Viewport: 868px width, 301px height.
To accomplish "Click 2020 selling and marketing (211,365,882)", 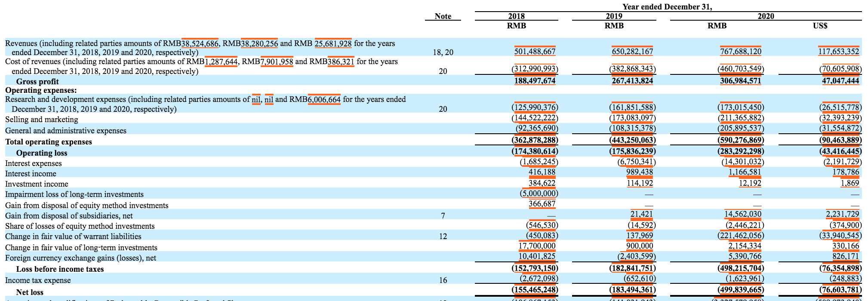I will tap(741, 118).
